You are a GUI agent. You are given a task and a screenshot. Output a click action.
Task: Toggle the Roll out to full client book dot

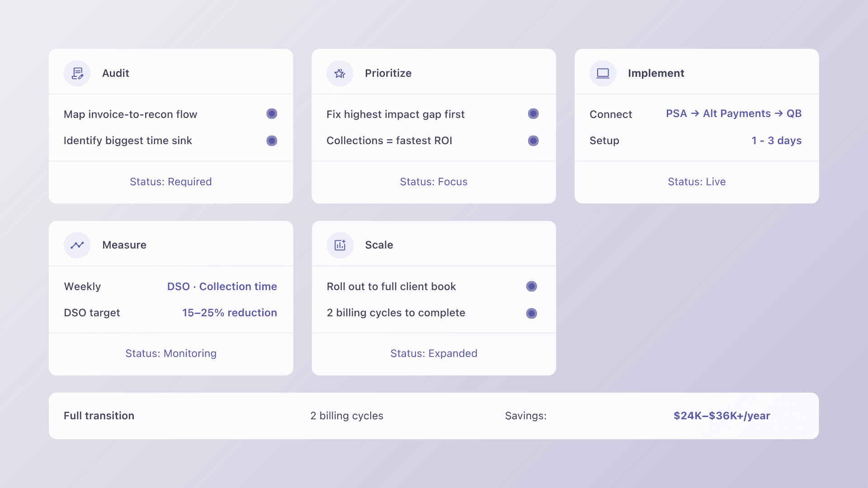pyautogui.click(x=532, y=286)
